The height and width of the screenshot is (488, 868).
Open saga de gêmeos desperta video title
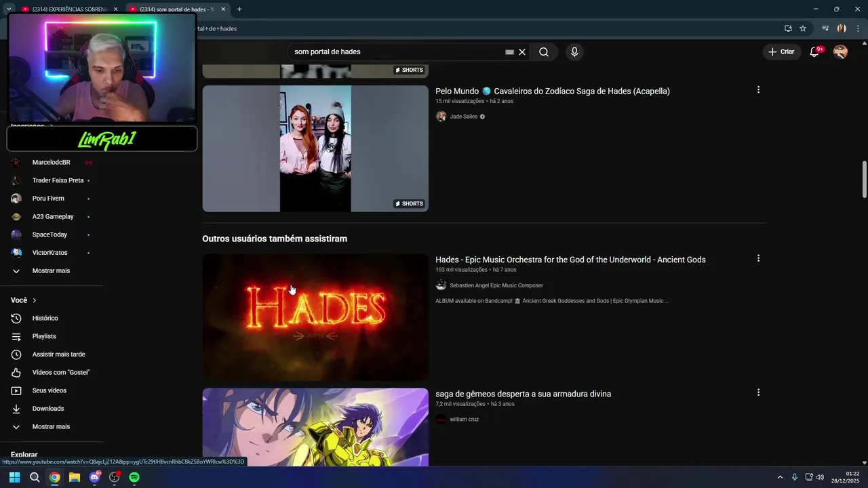click(x=523, y=394)
